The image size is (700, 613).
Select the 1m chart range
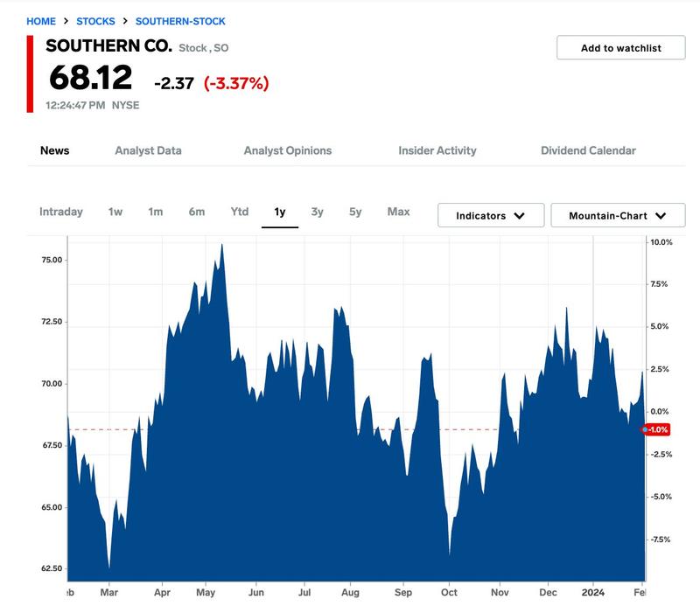click(156, 212)
